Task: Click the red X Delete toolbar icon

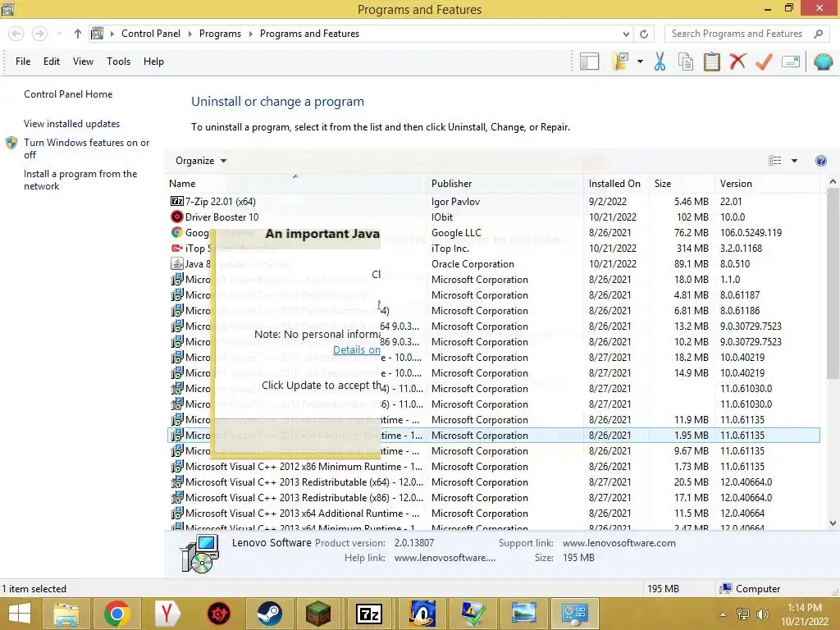Action: point(737,62)
